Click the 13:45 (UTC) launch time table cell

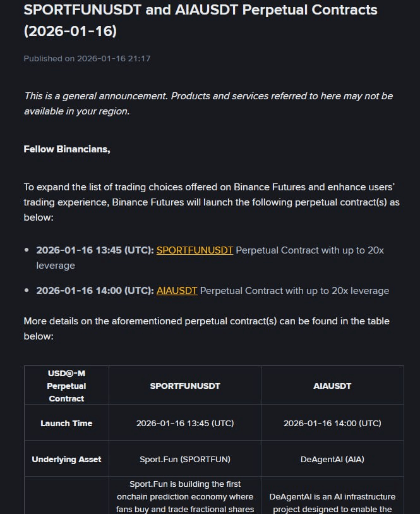(x=185, y=423)
